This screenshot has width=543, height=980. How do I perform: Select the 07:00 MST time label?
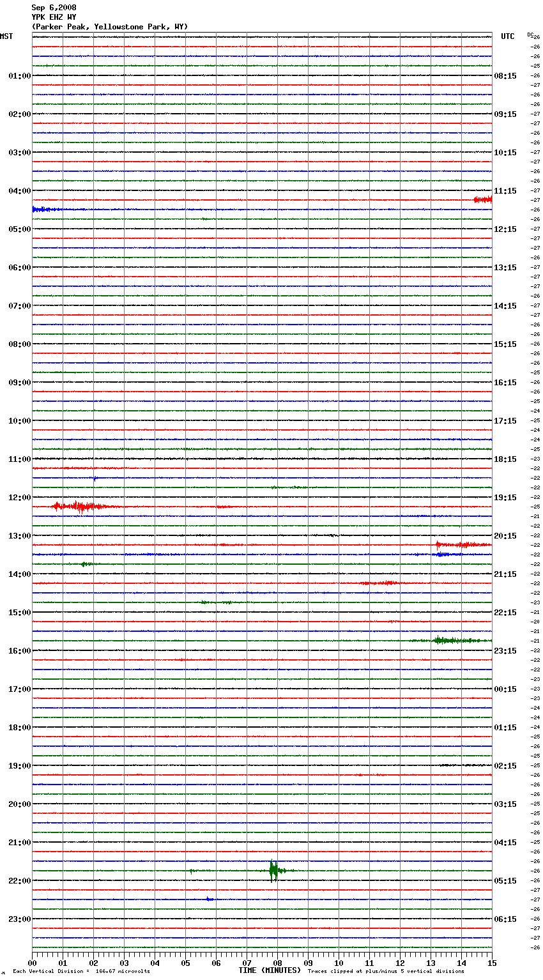[x=20, y=306]
